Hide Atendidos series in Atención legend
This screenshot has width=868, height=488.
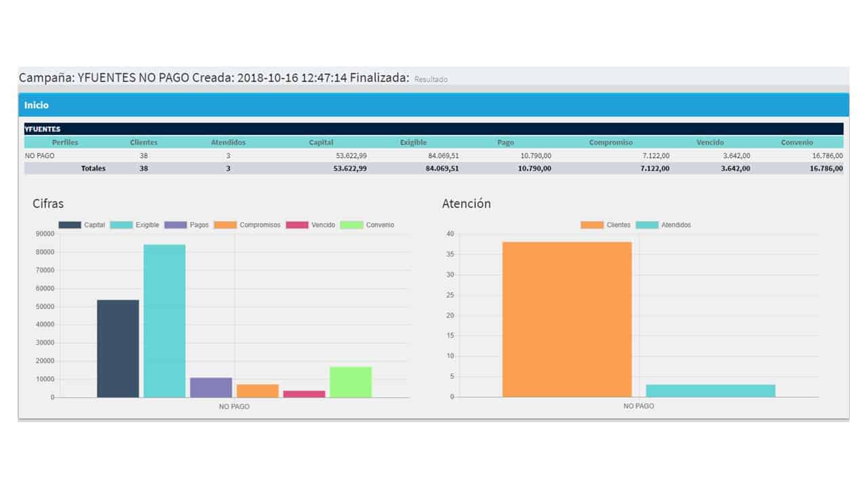(663, 225)
